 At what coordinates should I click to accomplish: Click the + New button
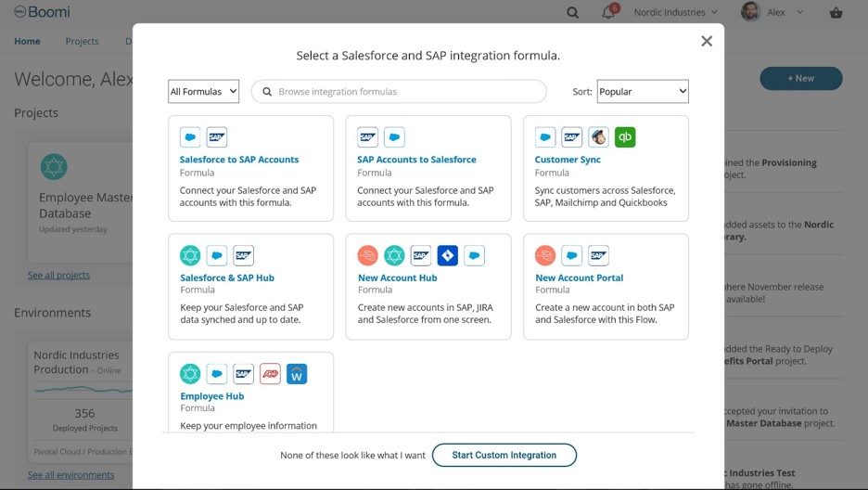[800, 78]
